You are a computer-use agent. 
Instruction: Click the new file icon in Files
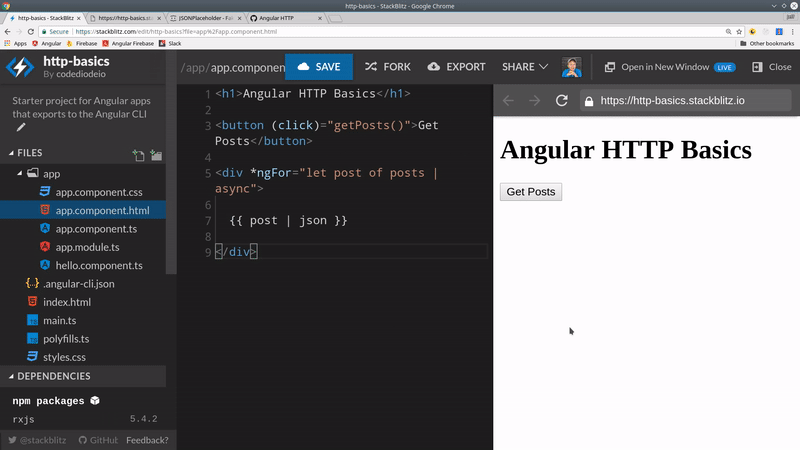pos(138,155)
